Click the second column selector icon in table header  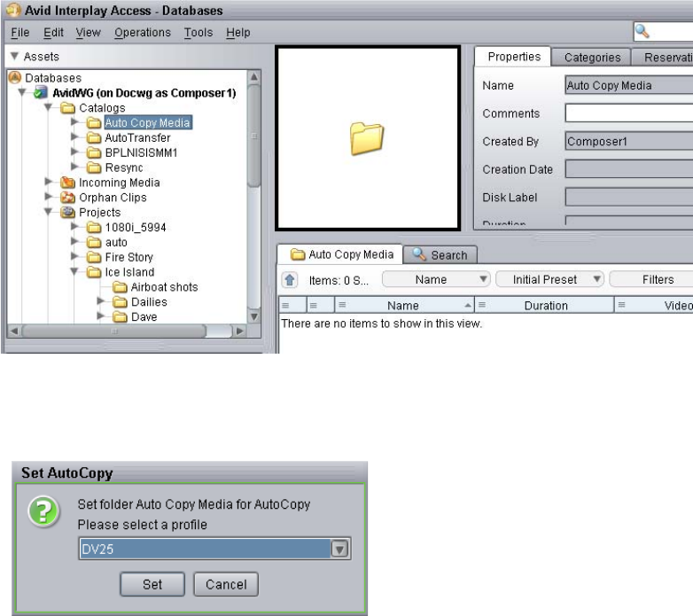click(314, 306)
